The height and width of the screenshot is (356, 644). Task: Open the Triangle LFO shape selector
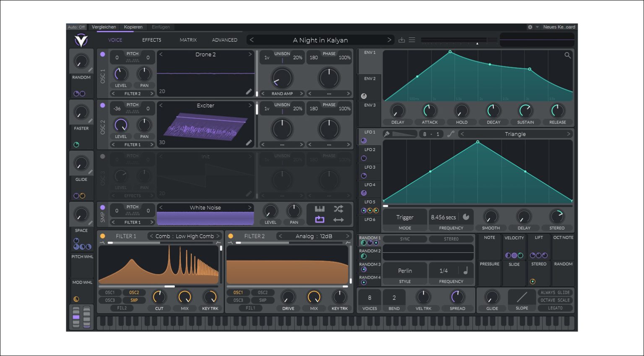516,134
